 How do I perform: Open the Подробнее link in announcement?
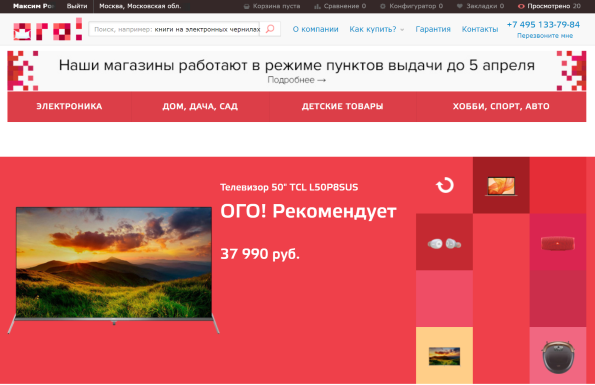(x=297, y=80)
